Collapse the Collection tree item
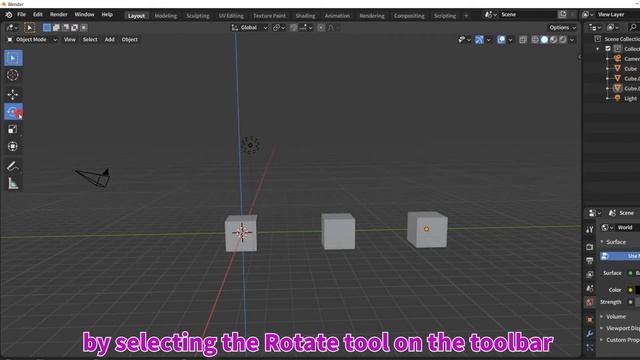640x360 pixels. tap(598, 49)
